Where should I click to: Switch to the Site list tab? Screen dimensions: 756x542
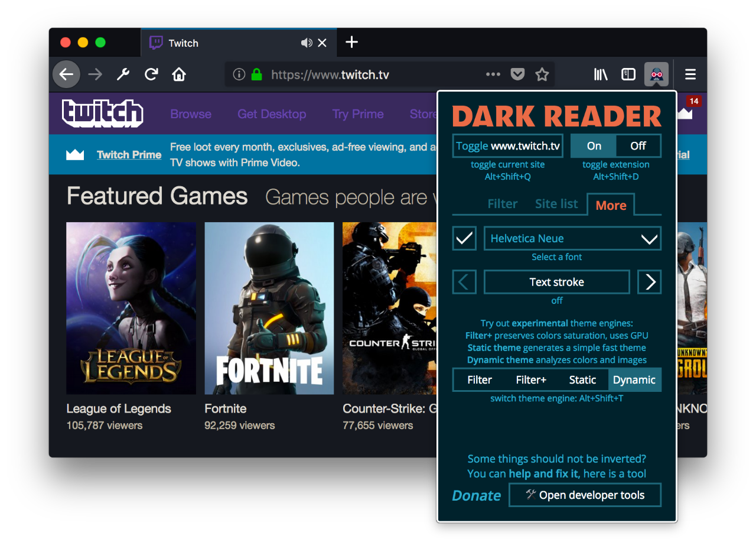[x=556, y=204]
